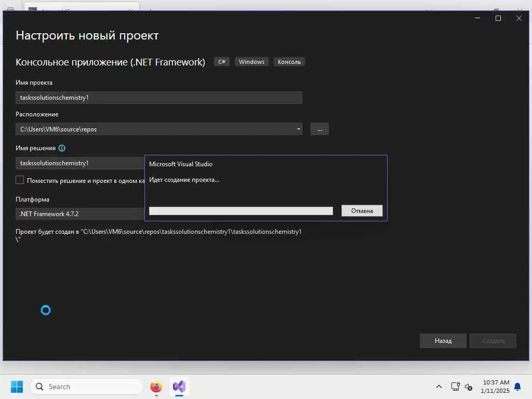532x399 pixels.
Task: Minimize the configure project window
Action: tap(477, 18)
